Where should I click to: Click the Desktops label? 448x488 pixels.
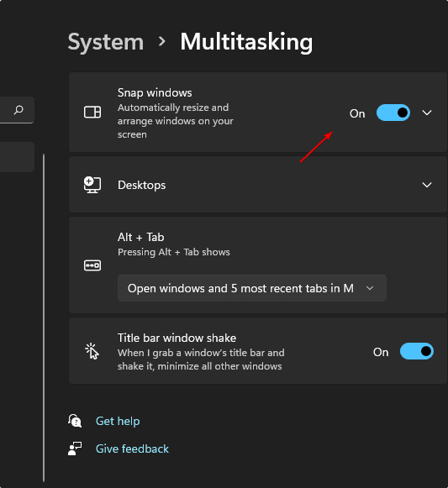pos(142,185)
